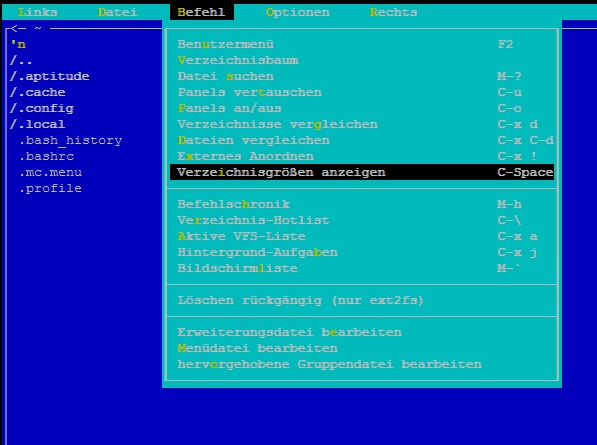597x445 pixels.
Task: Click the <- history arrow in panel header
Action: click(x=18, y=28)
